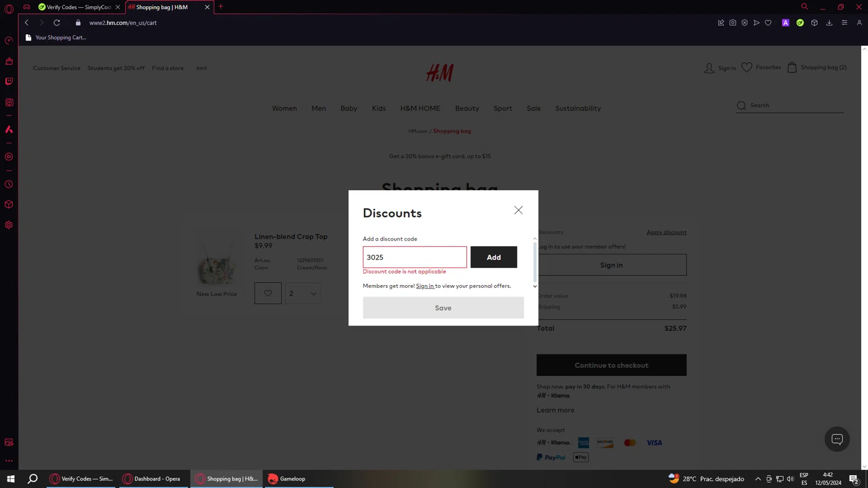Open the quantity dropdown showing 2
Screen dimensions: 868x488
coord(303,293)
